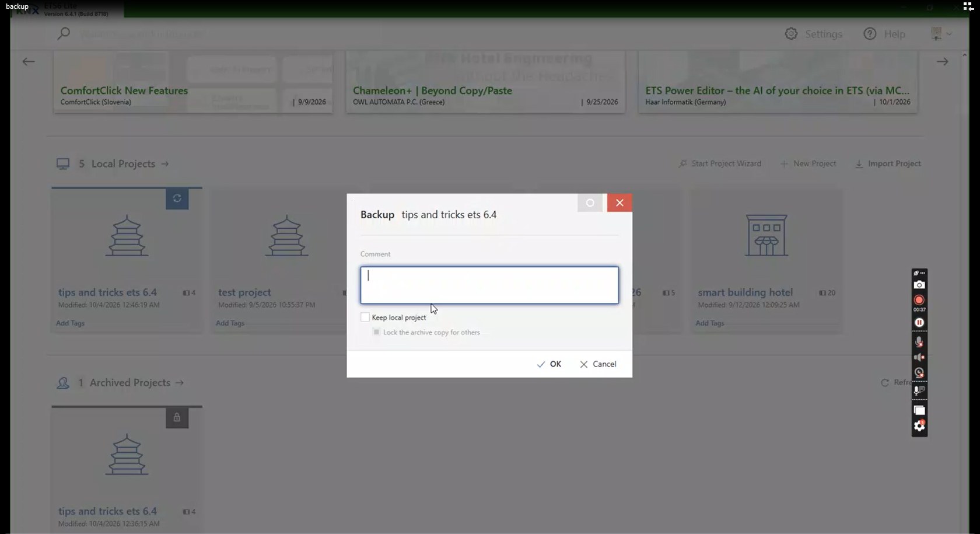The height and width of the screenshot is (534, 980).
Task: Open the test project pagoda icon
Action: (x=286, y=236)
